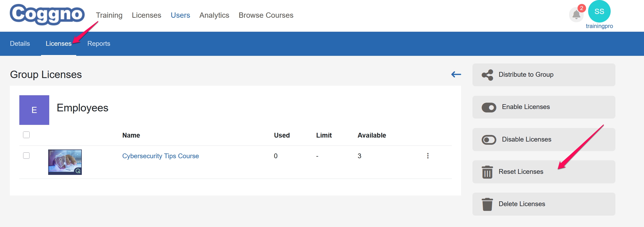This screenshot has height=227, width=644.
Task: Open the Analytics menu
Action: (x=214, y=15)
